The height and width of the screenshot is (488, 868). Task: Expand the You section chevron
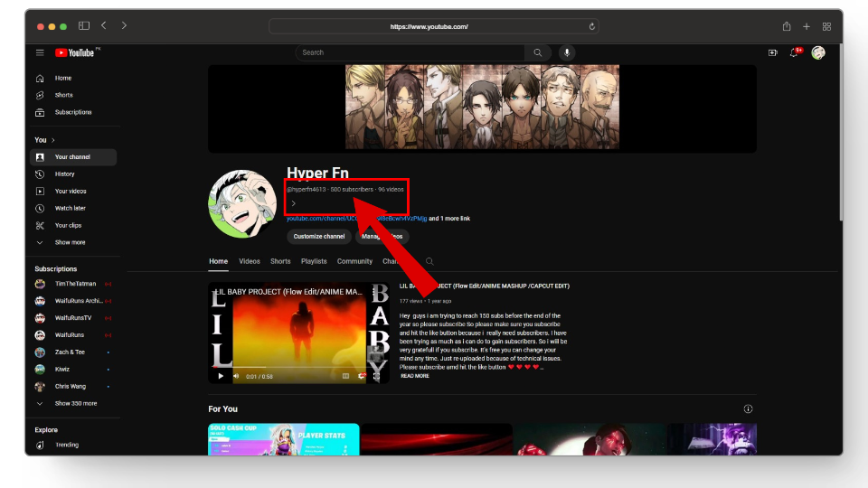click(53, 141)
